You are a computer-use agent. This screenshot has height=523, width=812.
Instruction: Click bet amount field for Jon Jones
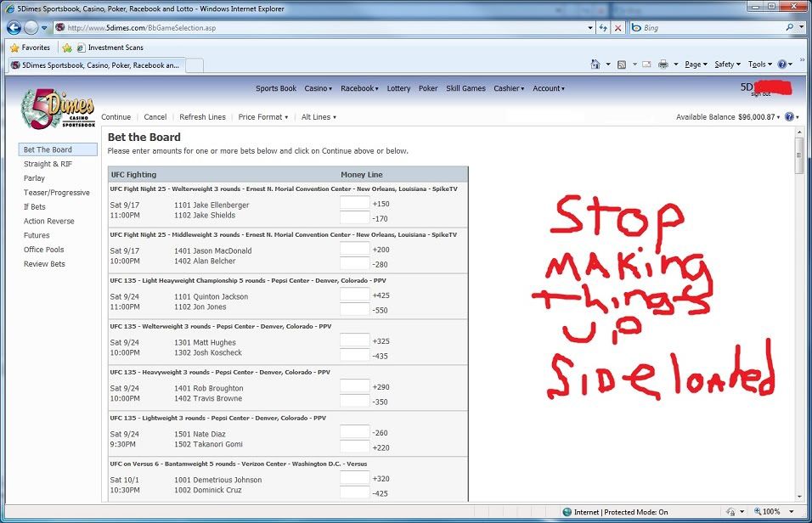click(x=355, y=309)
